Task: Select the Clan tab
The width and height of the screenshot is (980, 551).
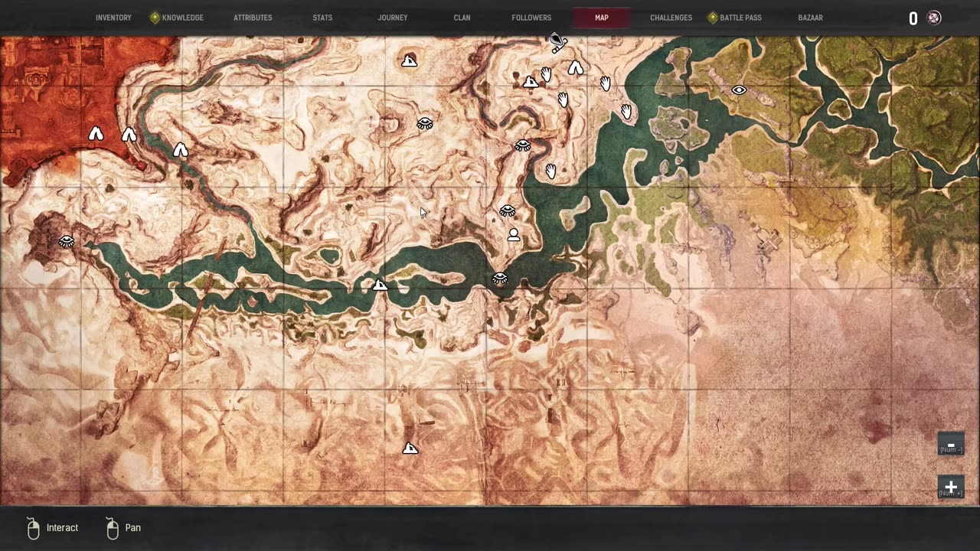Action: point(462,18)
